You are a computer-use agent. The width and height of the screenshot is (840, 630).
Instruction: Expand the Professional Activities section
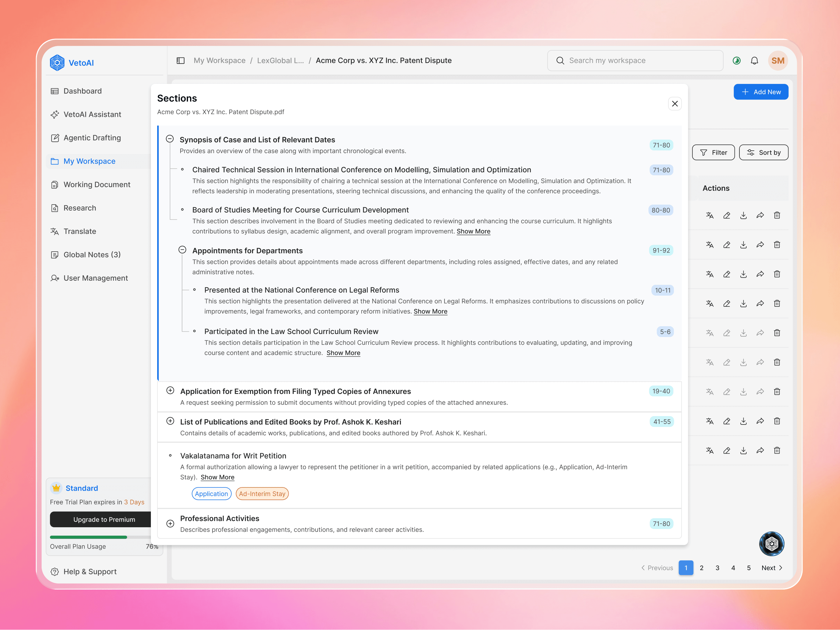[170, 524]
